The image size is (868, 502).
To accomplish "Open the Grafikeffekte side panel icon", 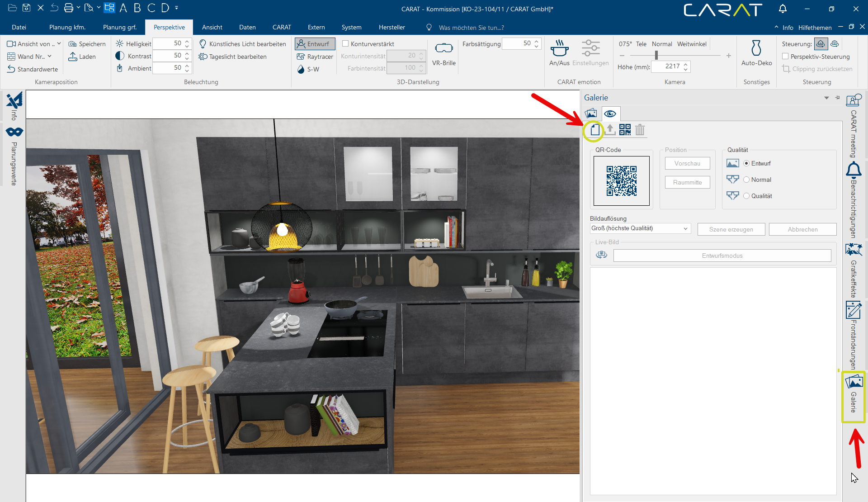I will click(x=854, y=250).
